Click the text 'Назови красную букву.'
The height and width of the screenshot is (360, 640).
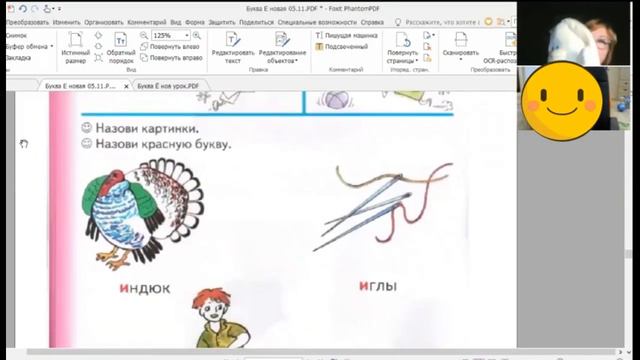pyautogui.click(x=163, y=144)
